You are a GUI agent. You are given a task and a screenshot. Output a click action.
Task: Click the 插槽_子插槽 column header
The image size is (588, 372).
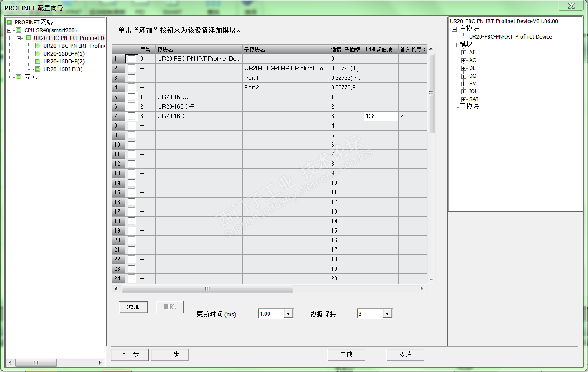point(346,49)
